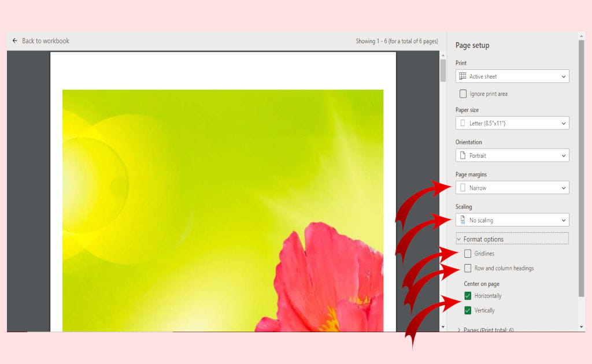Image resolution: width=592 pixels, height=364 pixels.
Task: Click the 'Page margins' label
Action: [x=471, y=174]
